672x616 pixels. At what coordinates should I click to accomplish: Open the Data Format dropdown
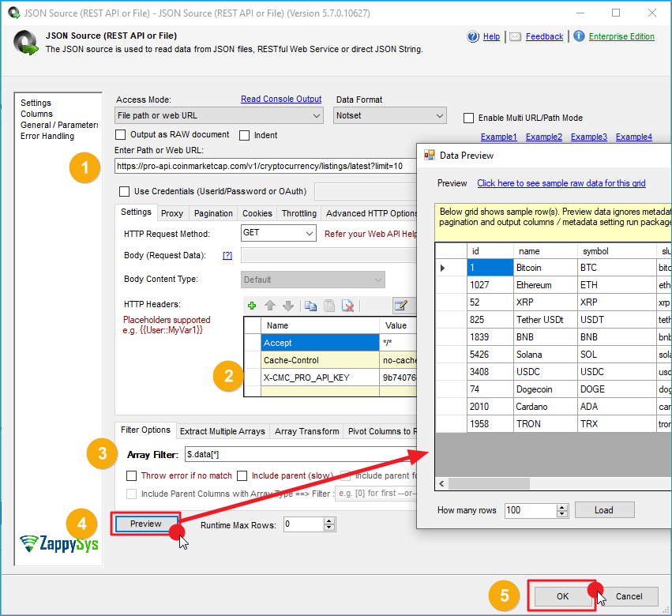pyautogui.click(x=389, y=116)
